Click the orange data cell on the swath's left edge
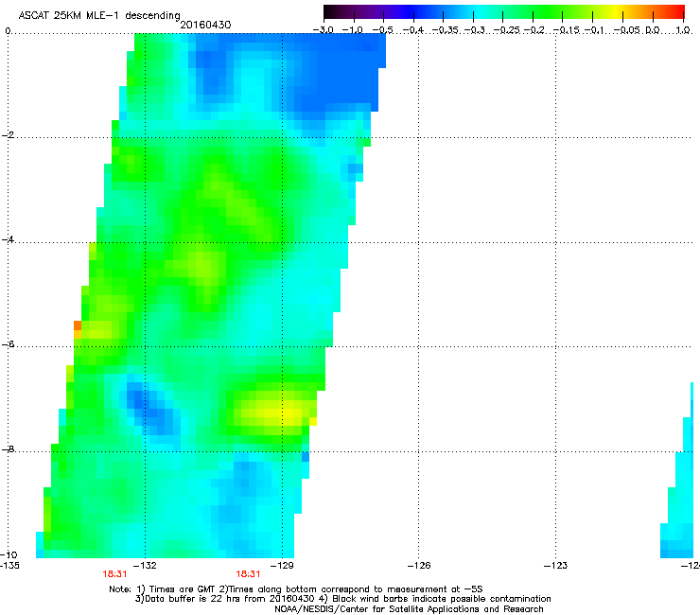700x615 pixels. coord(78,325)
